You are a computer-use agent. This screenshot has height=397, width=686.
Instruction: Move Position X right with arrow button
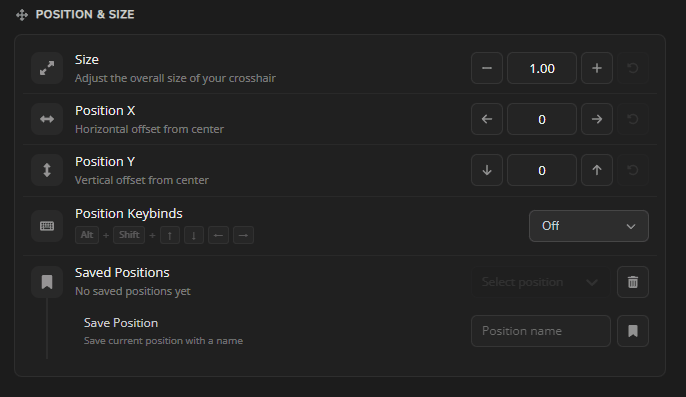click(x=597, y=119)
